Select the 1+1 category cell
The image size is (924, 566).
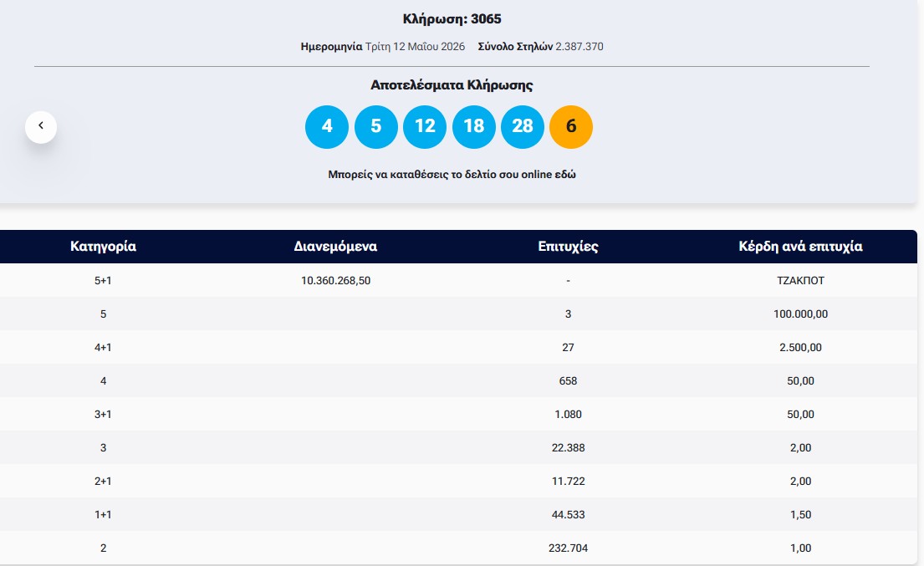pos(103,515)
